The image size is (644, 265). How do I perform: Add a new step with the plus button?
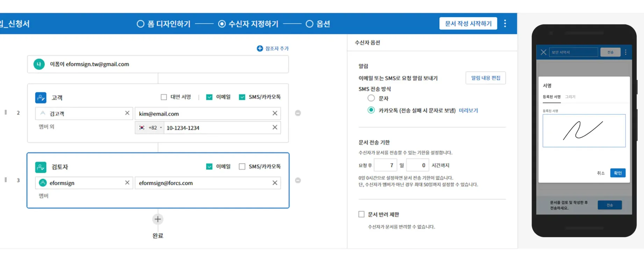click(158, 219)
